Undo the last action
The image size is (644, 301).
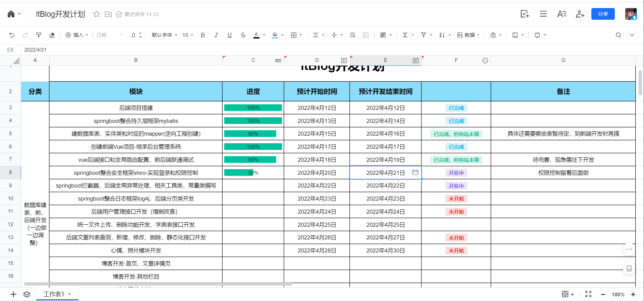(x=12, y=35)
